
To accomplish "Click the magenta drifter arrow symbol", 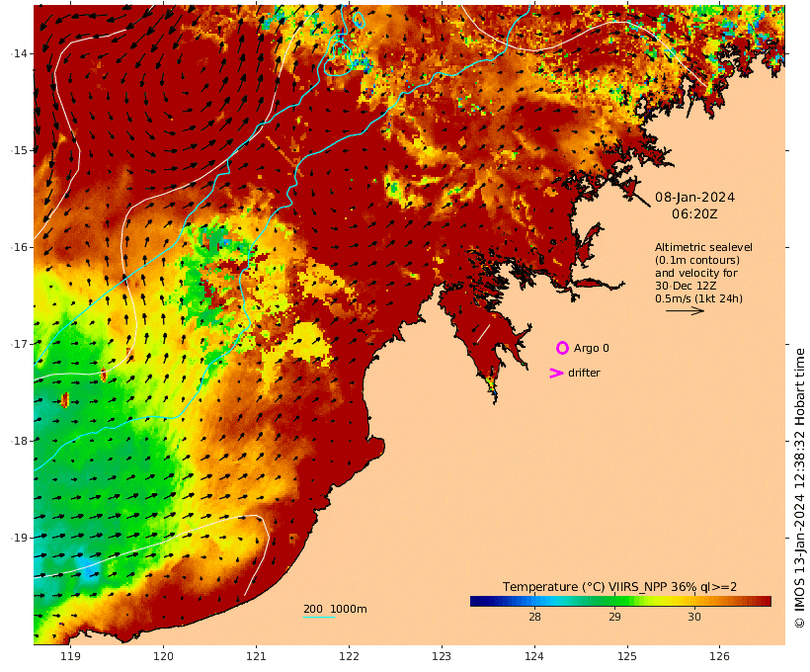I will pos(556,373).
